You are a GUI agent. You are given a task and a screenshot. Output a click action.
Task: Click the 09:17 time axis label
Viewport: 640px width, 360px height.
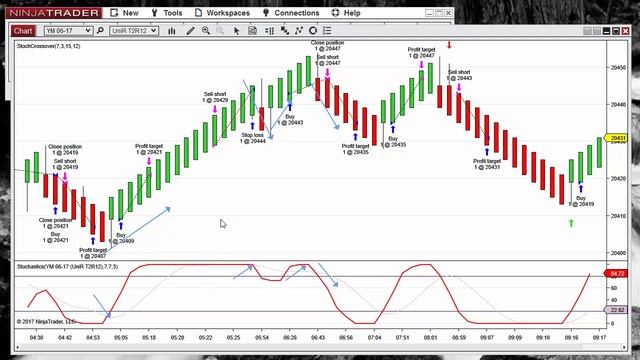coord(599,338)
